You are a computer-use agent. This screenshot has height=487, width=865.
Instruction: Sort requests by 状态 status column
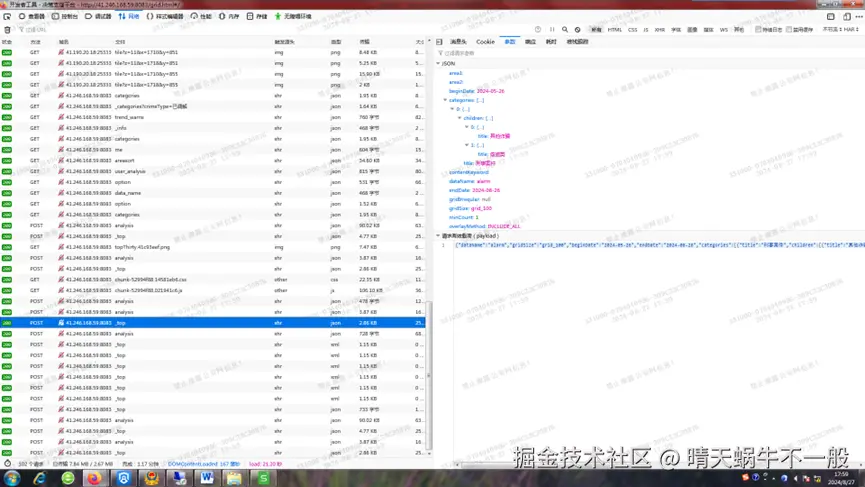(x=7, y=42)
